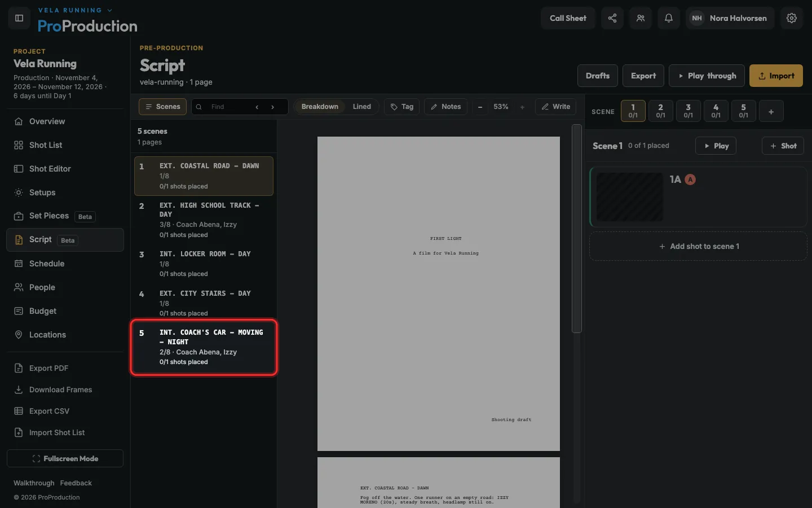Select scene 3 tab
Viewport: 812px width, 508px height.
click(x=688, y=111)
